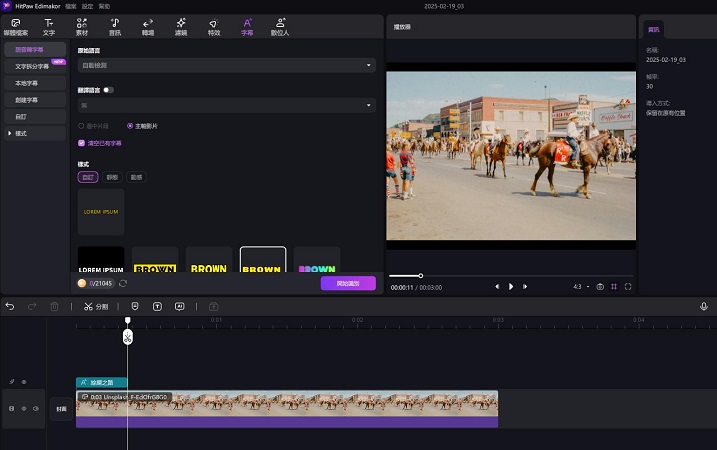Screen dimensions: 717x450
Task: Click the purple 開始識別 button
Action: click(x=348, y=283)
